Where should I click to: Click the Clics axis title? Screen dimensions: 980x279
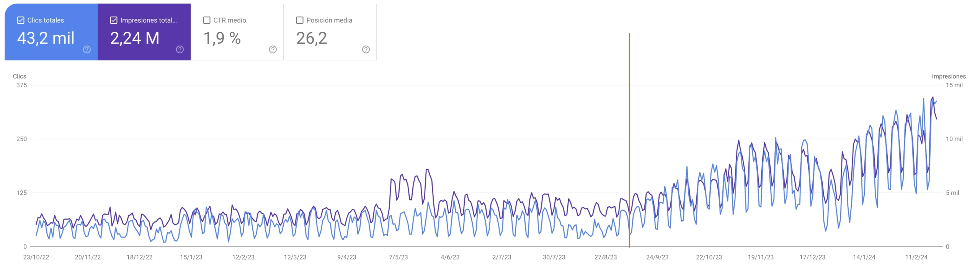20,76
